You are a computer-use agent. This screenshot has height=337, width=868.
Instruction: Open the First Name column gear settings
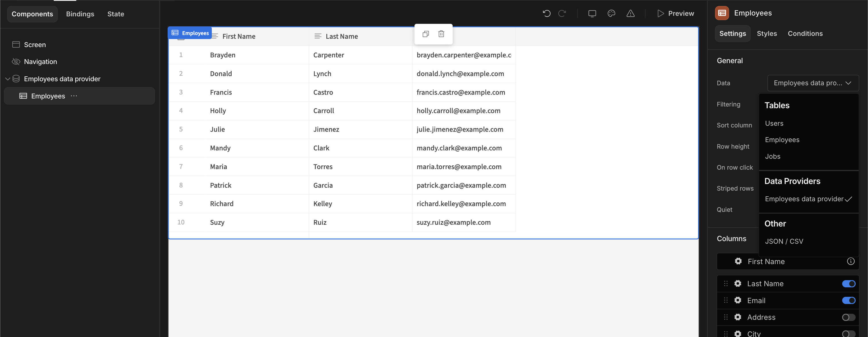738,261
